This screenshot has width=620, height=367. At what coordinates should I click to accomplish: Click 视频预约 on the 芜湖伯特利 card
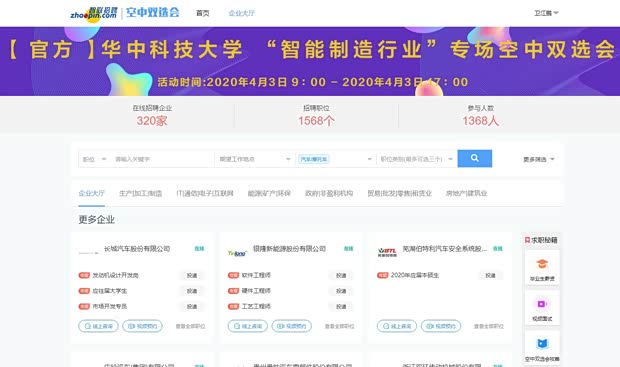441,326
